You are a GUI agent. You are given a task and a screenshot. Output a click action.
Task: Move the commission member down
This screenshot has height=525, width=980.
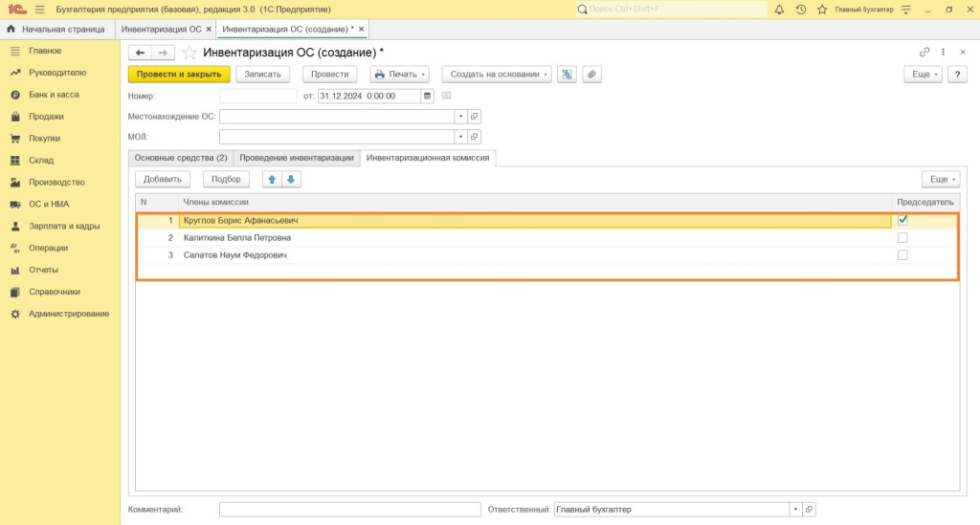[291, 179]
